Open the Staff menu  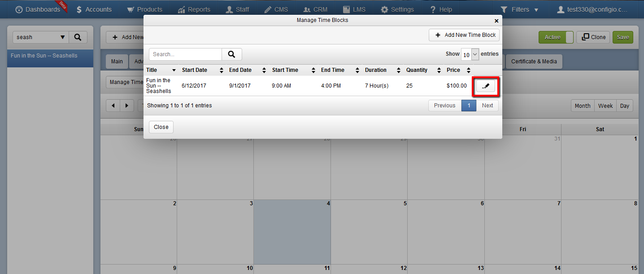(x=238, y=9)
